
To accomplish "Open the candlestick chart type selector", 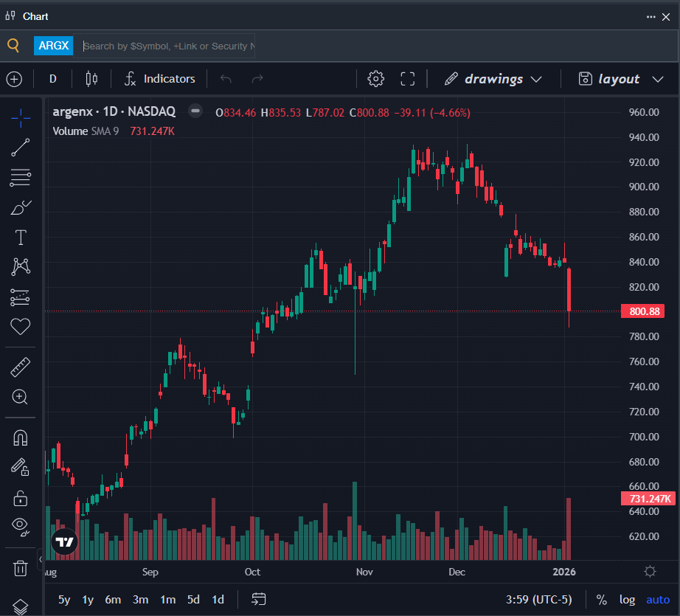I will click(91, 79).
